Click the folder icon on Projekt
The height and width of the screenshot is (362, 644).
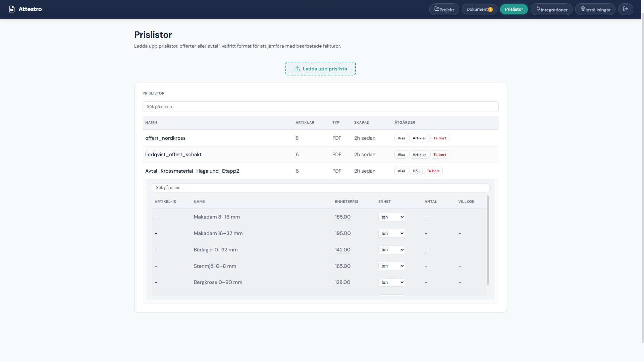(x=437, y=9)
